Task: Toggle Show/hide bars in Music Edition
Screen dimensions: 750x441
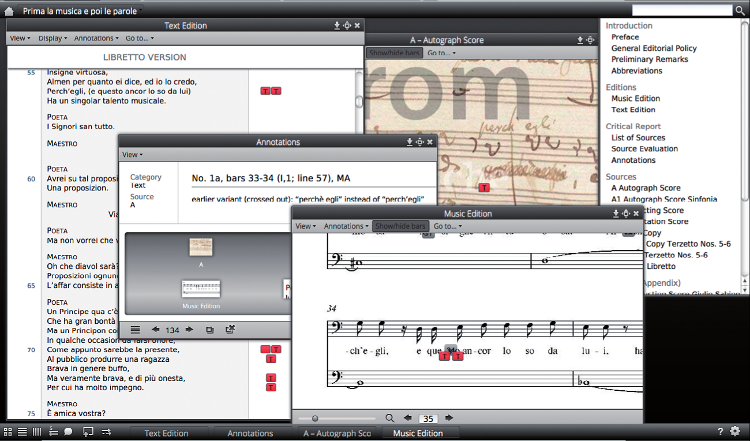Action: tap(399, 226)
